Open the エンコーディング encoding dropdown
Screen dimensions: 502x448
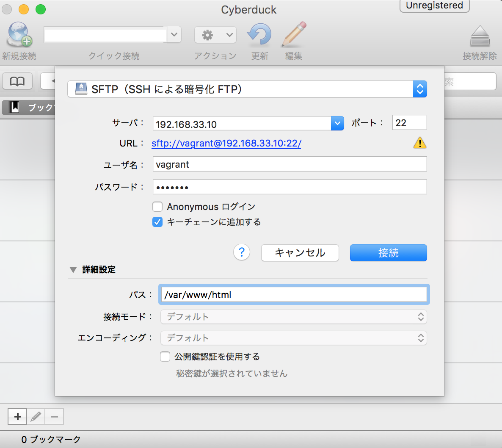[x=294, y=338]
